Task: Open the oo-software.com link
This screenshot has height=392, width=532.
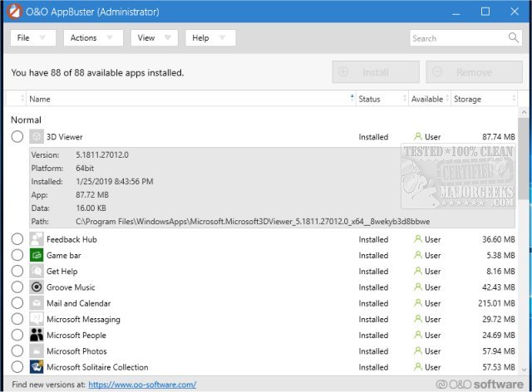Action: (x=142, y=385)
